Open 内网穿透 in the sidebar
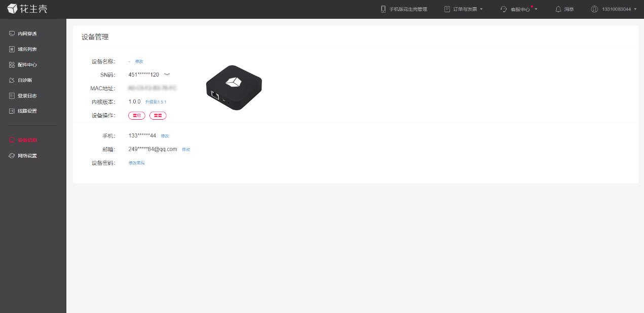The image size is (644, 313). pos(23,33)
